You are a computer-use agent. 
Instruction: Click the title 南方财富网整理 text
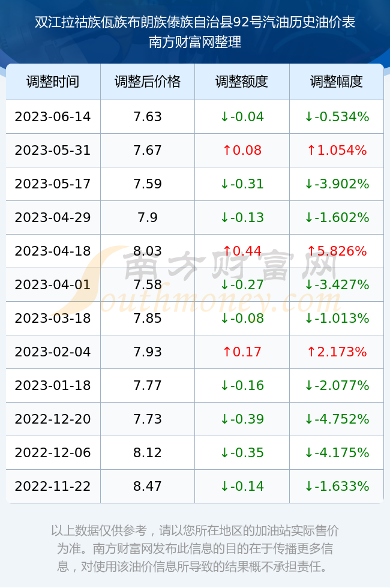(195, 41)
